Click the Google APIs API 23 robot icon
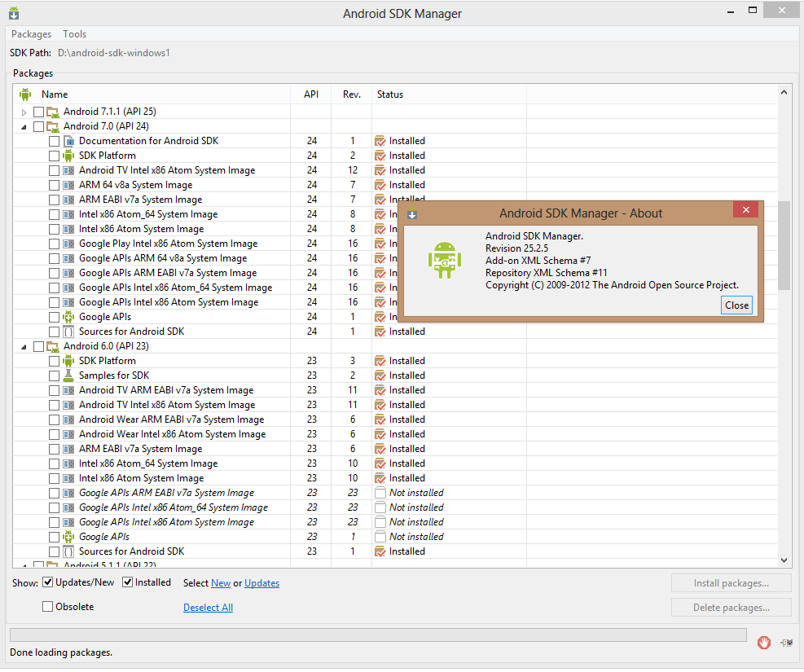The width and height of the screenshot is (804, 672). pyautogui.click(x=68, y=537)
